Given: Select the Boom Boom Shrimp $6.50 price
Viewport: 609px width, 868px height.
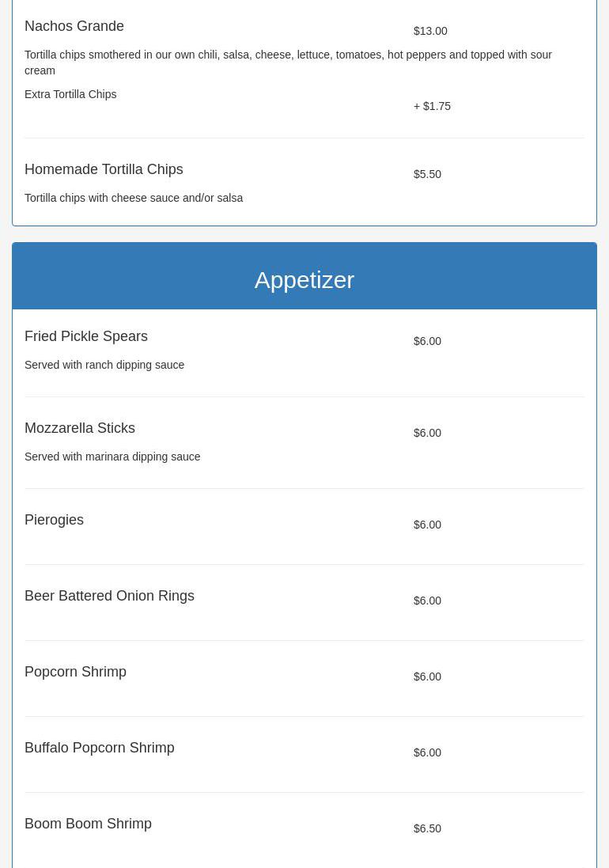Looking at the screenshot, I should click(x=427, y=828).
